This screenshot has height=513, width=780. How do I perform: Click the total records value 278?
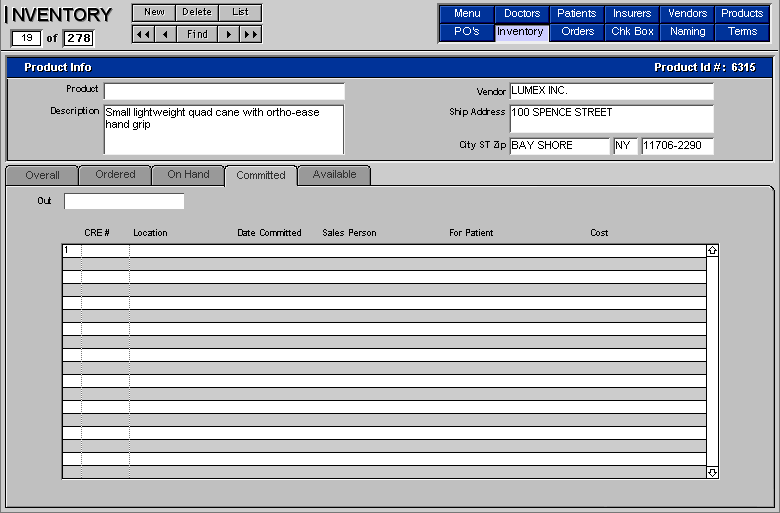(x=79, y=38)
